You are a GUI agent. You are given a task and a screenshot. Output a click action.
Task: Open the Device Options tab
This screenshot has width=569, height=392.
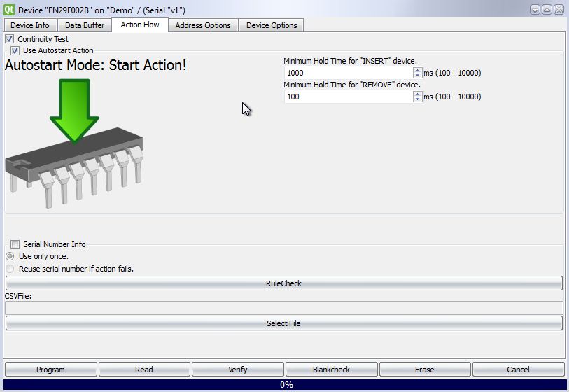pos(272,25)
